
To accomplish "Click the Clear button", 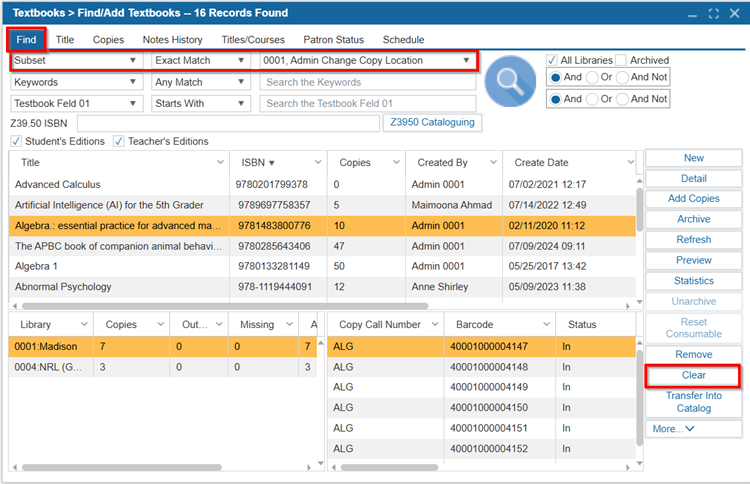I will coord(693,375).
